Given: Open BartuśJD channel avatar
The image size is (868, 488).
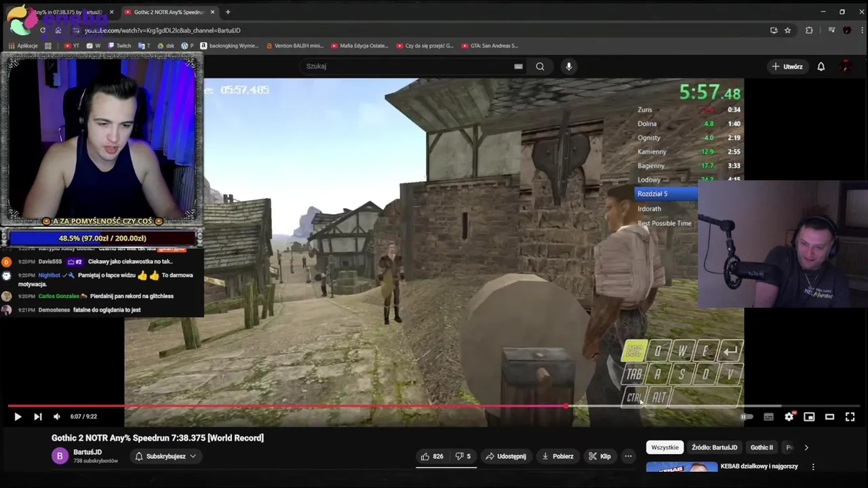Looking at the screenshot, I should click(x=60, y=456).
